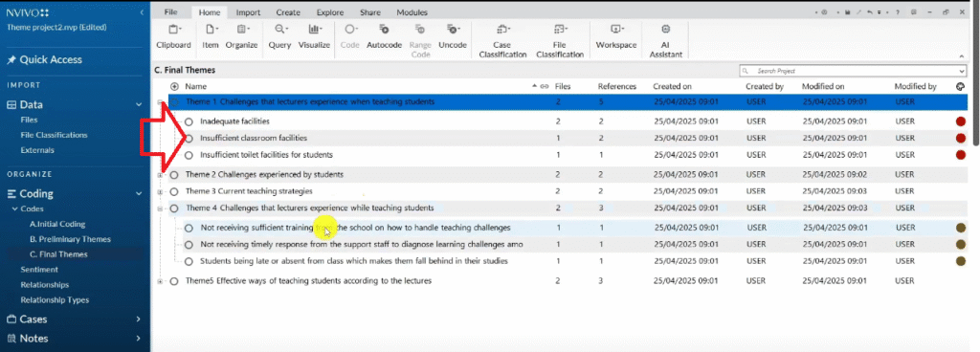This screenshot has width=980, height=352.
Task: Click red dot for Insufficient toilet facilities
Action: pyautogui.click(x=961, y=155)
